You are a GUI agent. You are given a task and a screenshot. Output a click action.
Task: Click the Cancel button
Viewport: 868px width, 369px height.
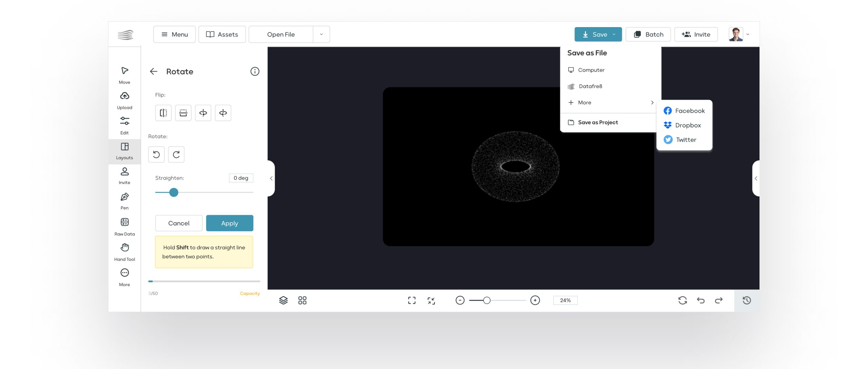[179, 223]
